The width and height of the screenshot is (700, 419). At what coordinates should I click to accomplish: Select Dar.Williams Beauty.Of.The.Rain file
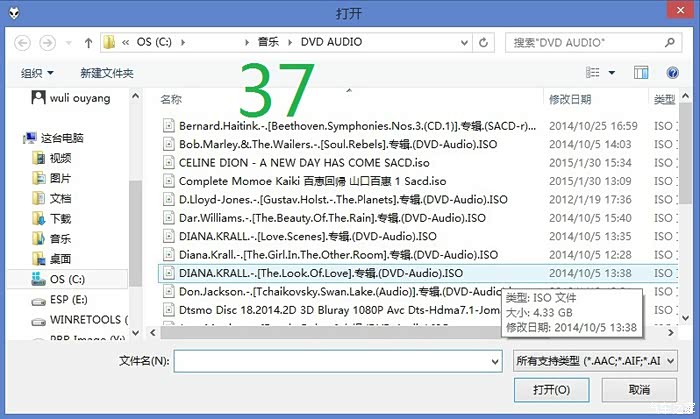[332, 218]
